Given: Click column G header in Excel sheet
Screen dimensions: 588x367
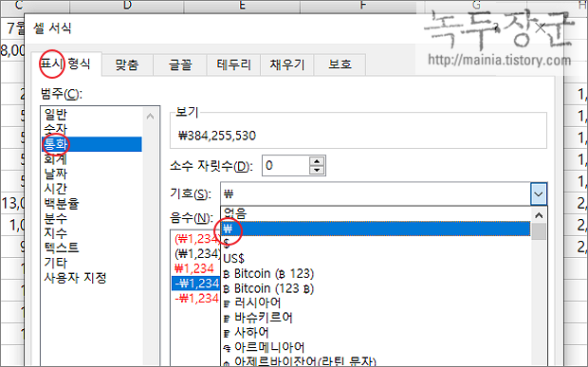Looking at the screenshot, I should (476, 7).
